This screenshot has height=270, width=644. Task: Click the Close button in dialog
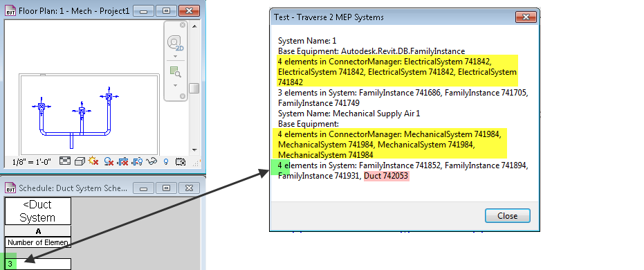click(x=507, y=216)
